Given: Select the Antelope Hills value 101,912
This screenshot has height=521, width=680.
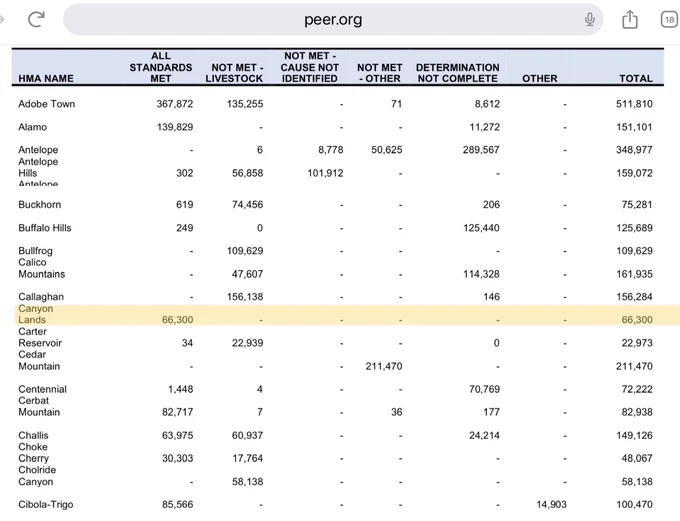Looking at the screenshot, I should coord(325,174).
